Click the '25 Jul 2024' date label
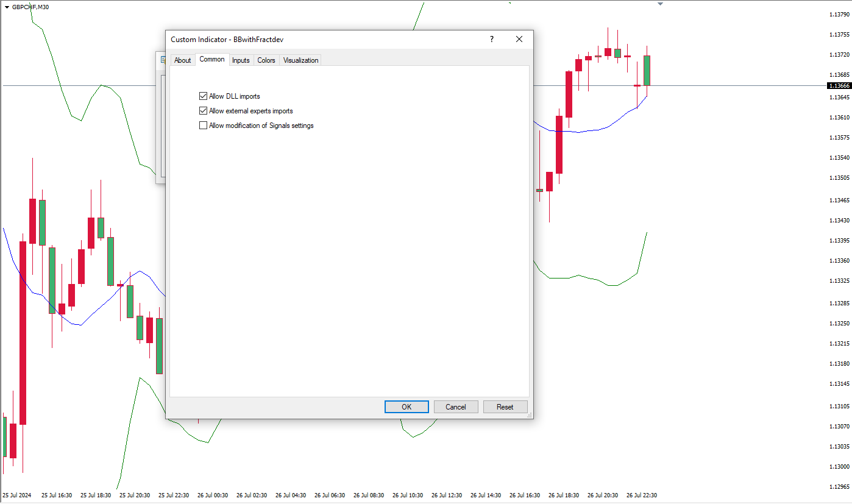Image resolution: width=852 pixels, height=504 pixels. click(x=17, y=495)
